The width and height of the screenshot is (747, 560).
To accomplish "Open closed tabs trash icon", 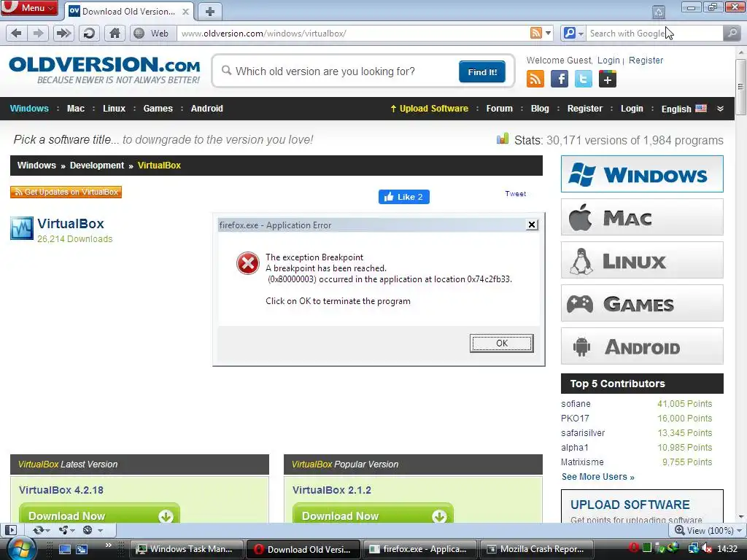I will coord(659,12).
